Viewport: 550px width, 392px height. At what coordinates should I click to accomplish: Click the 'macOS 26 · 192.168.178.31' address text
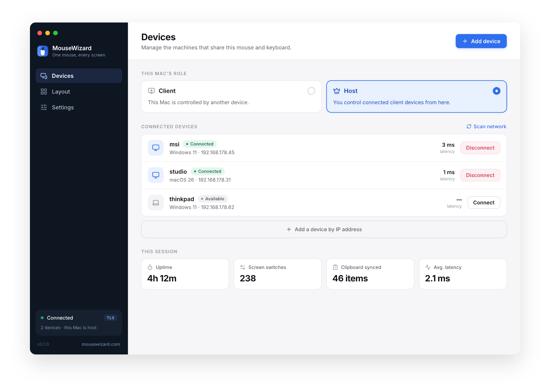click(x=200, y=180)
